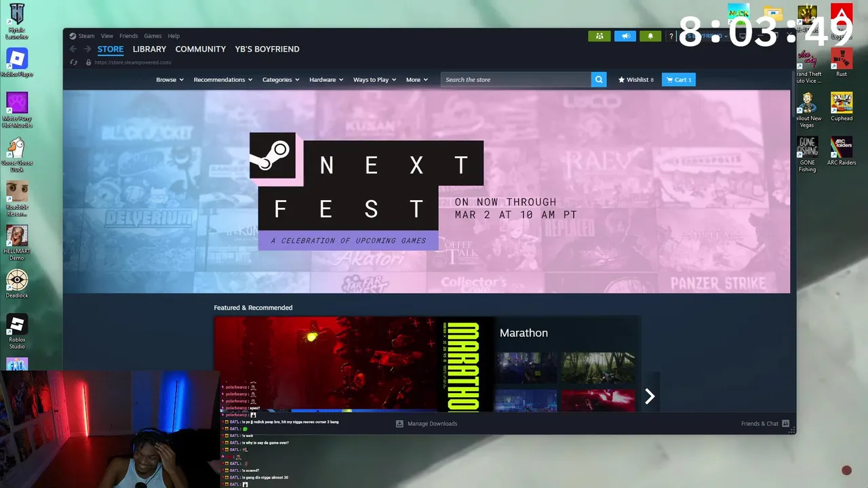The width and height of the screenshot is (868, 488).
Task: Open the Rust desktop shortcut
Action: click(x=842, y=62)
